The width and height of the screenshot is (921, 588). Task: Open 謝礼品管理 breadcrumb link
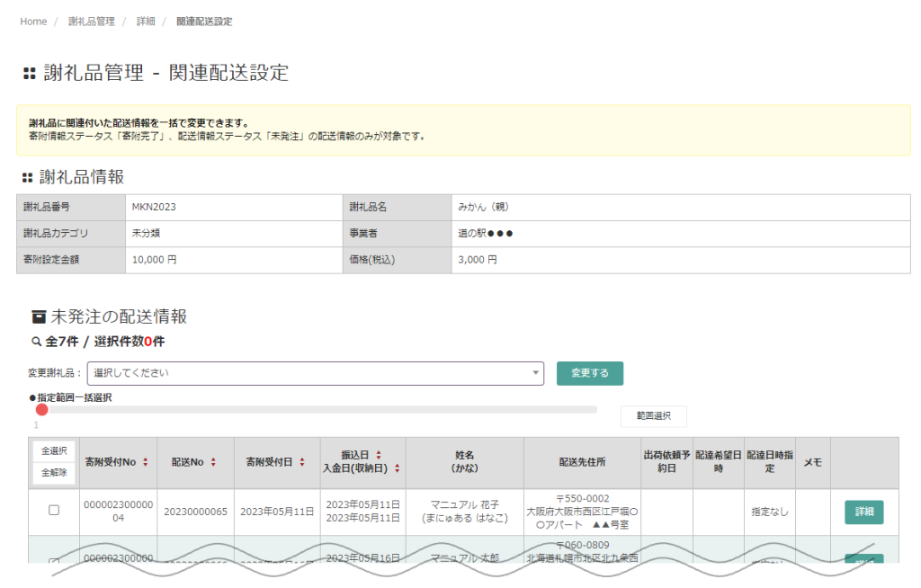(x=92, y=22)
